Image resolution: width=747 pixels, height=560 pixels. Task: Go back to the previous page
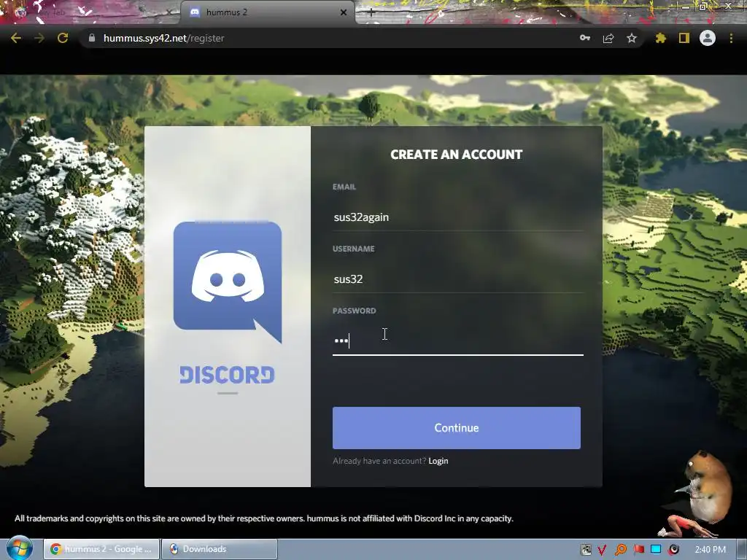point(16,38)
